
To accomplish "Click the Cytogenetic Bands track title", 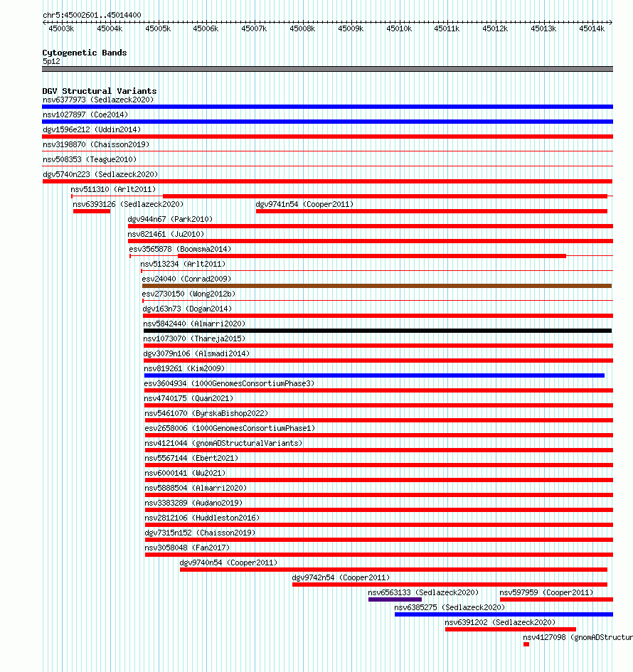I will click(85, 53).
